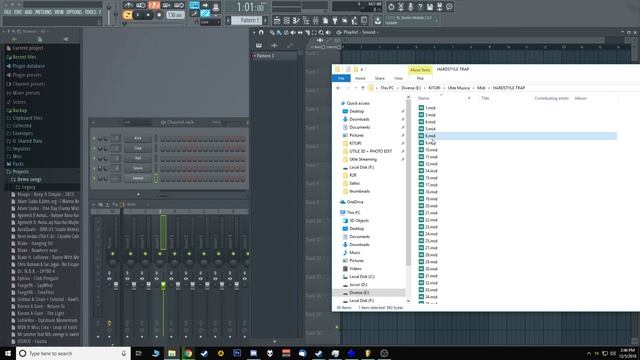The image size is (640, 360).
Task: Expand Current project in browser
Action: click(x=27, y=48)
